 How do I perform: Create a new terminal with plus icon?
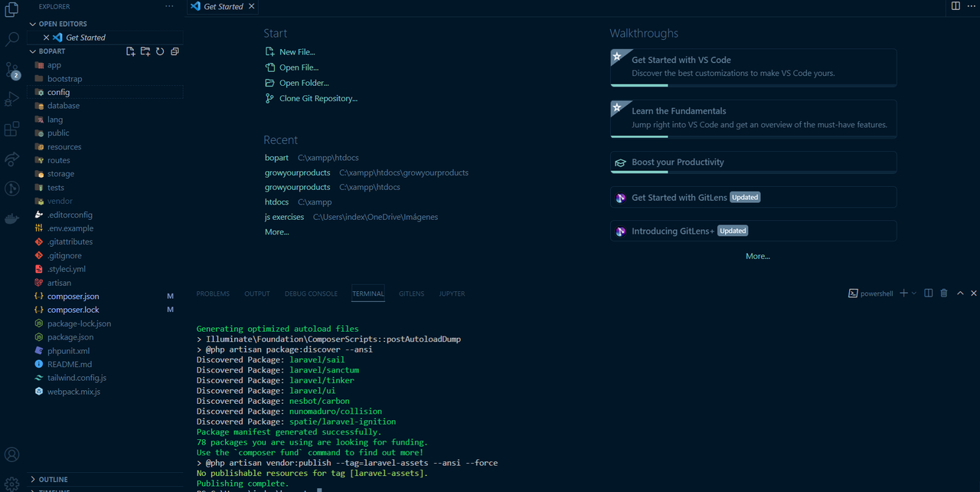(904, 294)
